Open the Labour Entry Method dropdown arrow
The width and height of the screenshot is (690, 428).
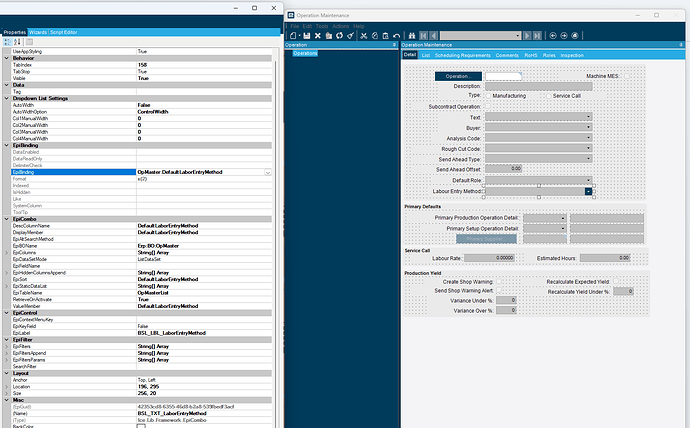(x=588, y=191)
